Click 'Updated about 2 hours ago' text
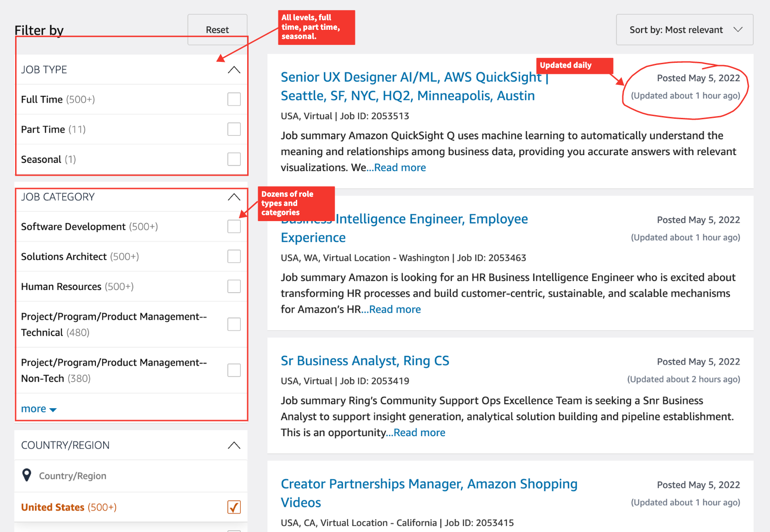 [x=684, y=379]
